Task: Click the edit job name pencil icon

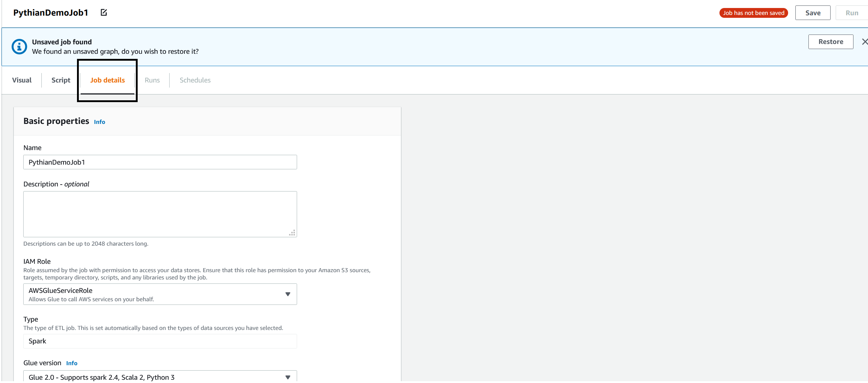Action: [x=104, y=13]
